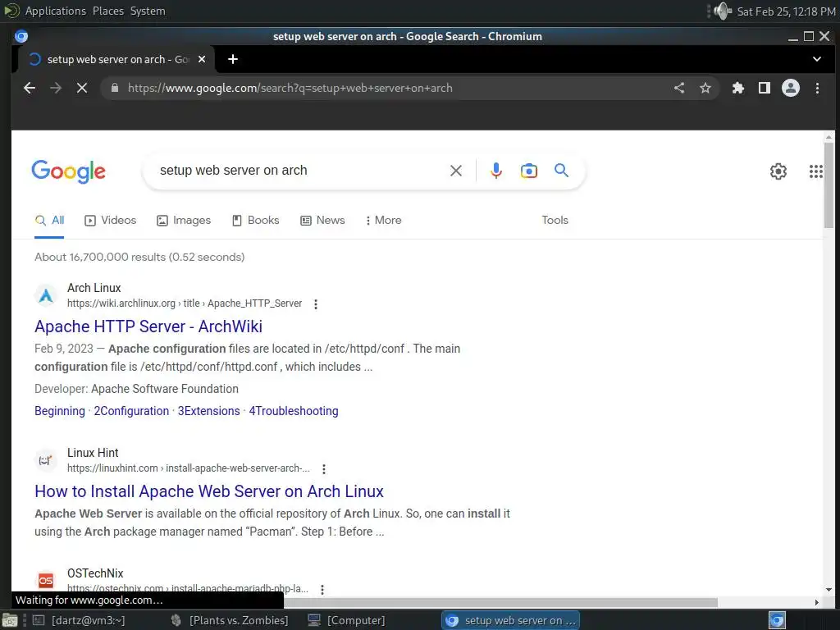Click the horizontal scrollbar right arrow
The height and width of the screenshot is (630, 840).
pyautogui.click(x=816, y=602)
